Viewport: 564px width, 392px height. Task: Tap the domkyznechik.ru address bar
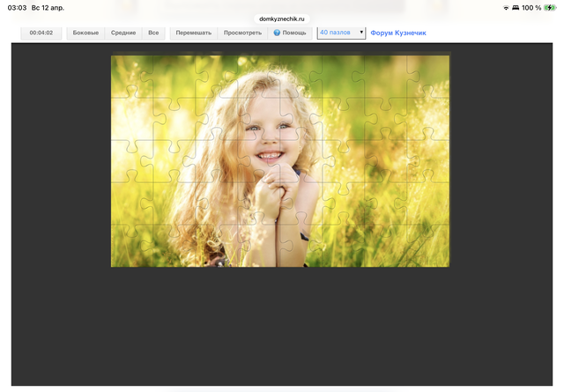point(282,18)
